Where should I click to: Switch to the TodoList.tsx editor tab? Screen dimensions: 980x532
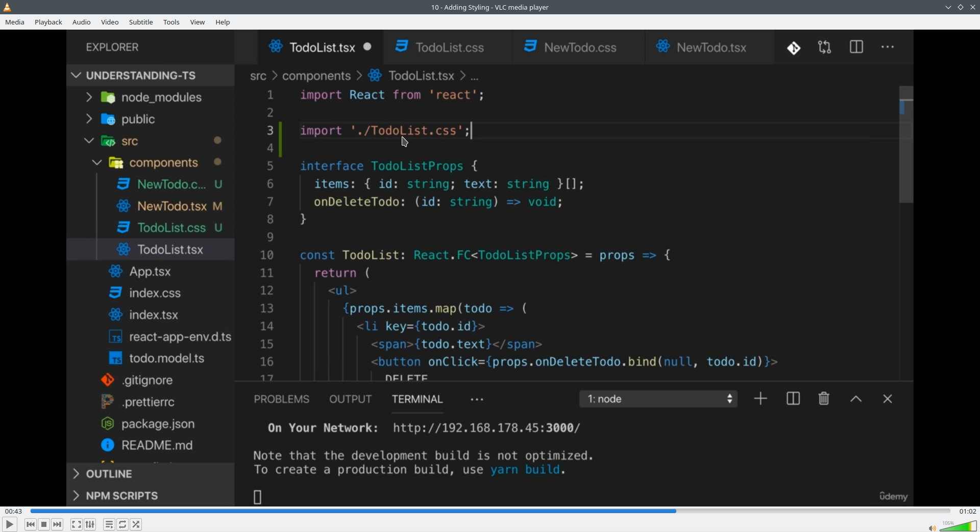322,47
